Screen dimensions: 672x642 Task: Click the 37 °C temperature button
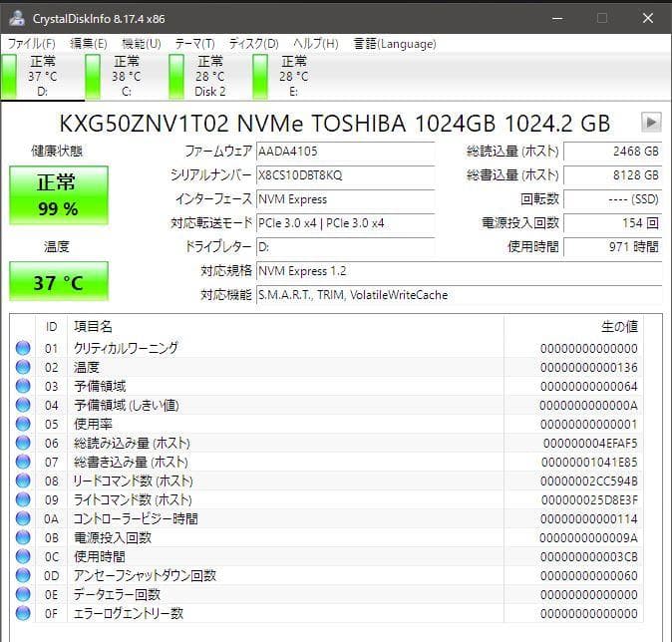(x=59, y=281)
